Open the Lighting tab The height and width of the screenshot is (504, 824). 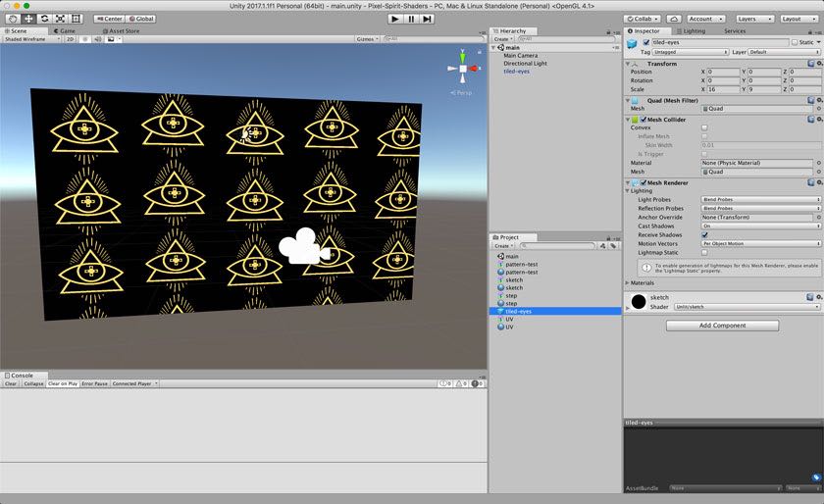[694, 30]
